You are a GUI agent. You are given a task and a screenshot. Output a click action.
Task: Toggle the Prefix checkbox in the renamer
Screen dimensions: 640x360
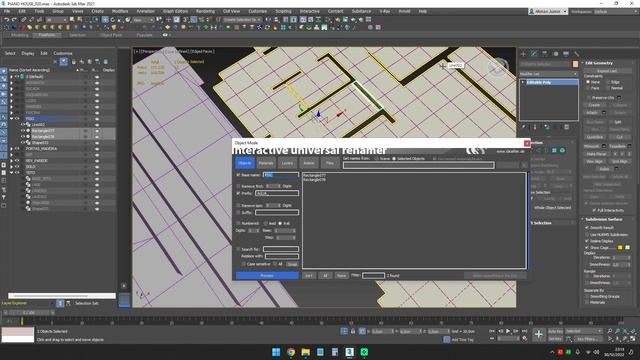point(238,193)
